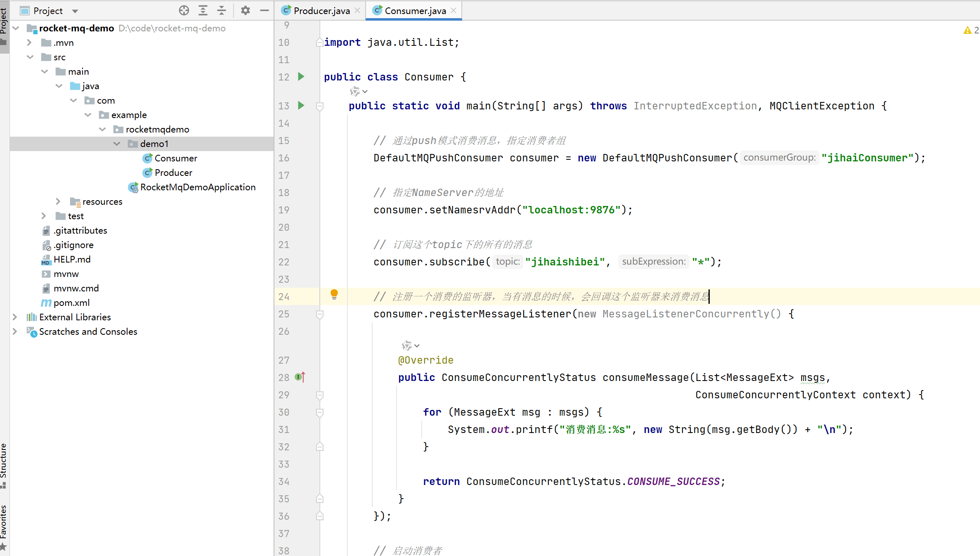Toggle code fold marker at line 13
Viewport: 980px width, 556px height.
pyautogui.click(x=320, y=106)
